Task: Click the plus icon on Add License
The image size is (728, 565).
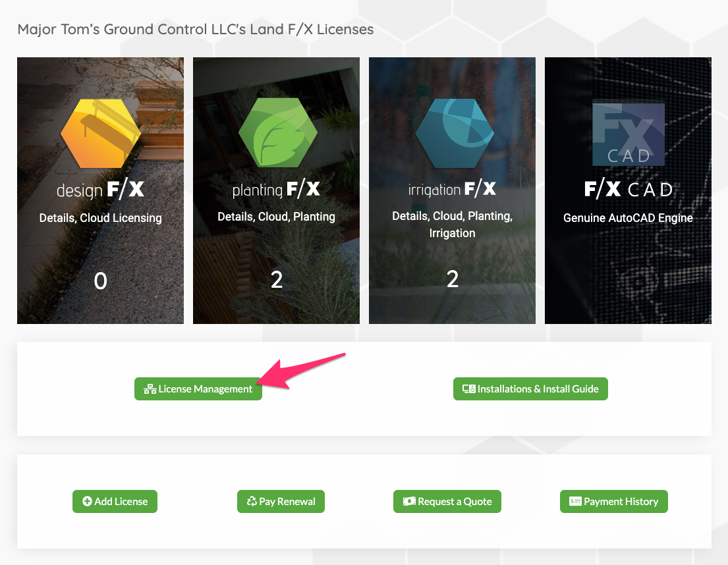Action: [87, 501]
